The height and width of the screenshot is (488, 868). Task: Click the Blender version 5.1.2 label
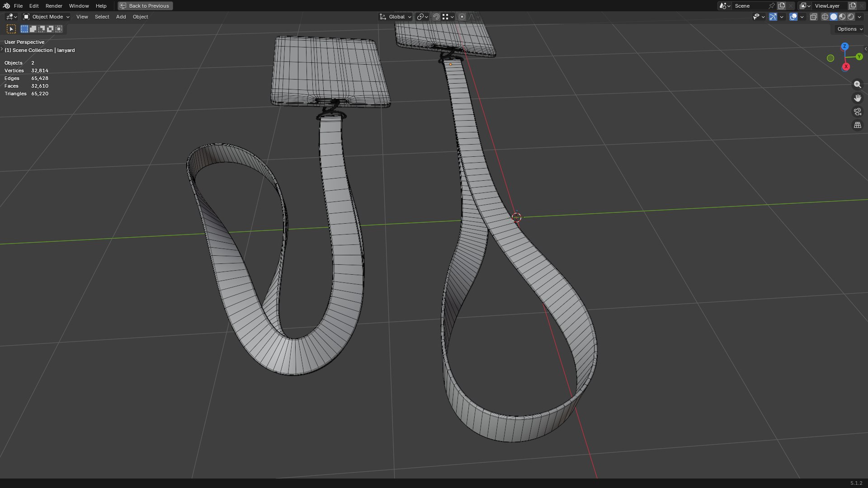[x=856, y=483]
